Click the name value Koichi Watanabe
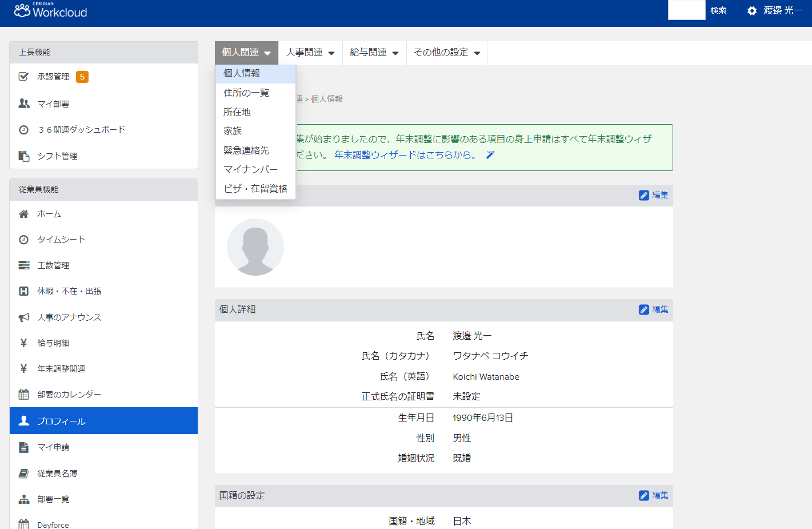 pos(486,377)
